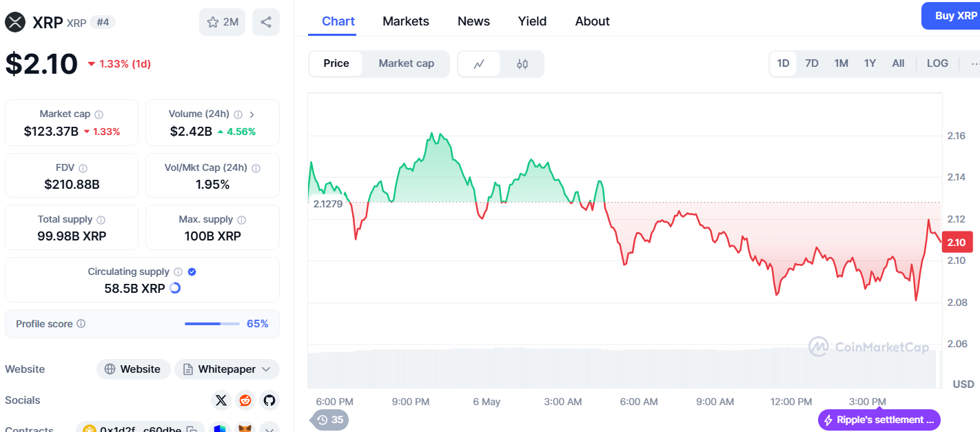Image resolution: width=980 pixels, height=432 pixels.
Task: Switch to line chart view
Action: pos(479,64)
